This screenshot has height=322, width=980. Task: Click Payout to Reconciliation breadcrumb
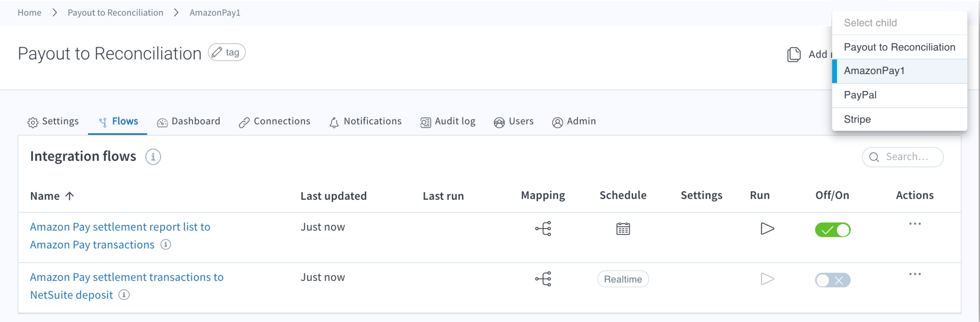pyautogui.click(x=115, y=13)
